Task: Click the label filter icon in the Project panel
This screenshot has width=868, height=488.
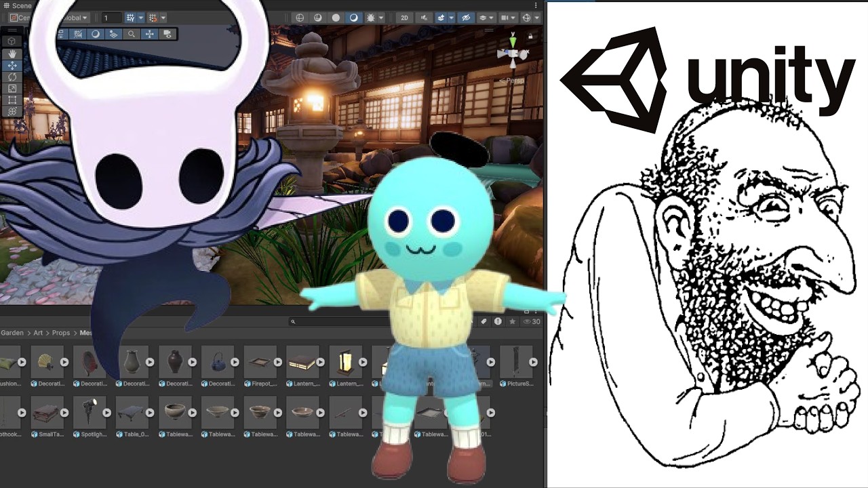Action: (x=484, y=321)
